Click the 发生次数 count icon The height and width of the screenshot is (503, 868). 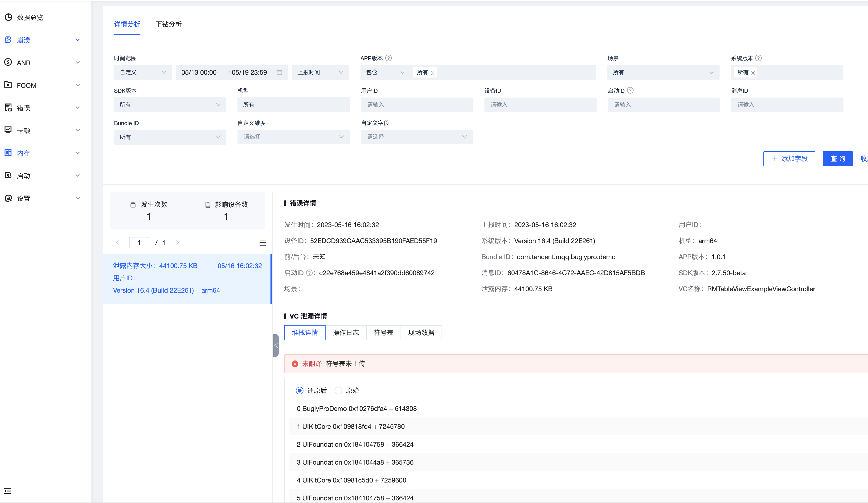(x=133, y=205)
